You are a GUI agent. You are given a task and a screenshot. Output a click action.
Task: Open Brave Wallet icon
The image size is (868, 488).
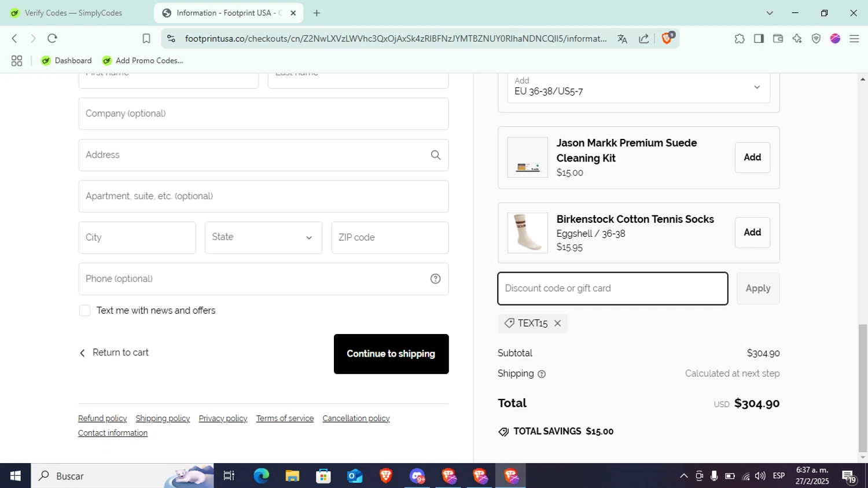[x=778, y=39]
